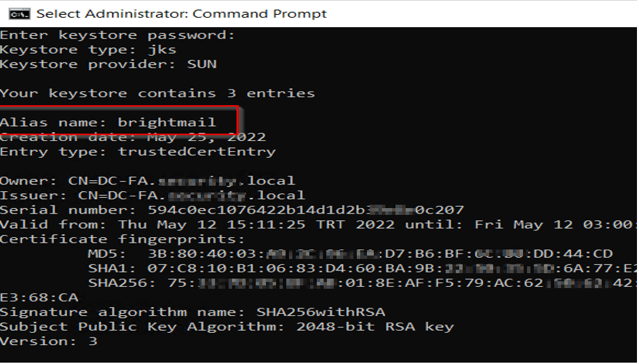Click the highlighted "Alias name: brightmail" line

[x=108, y=123]
